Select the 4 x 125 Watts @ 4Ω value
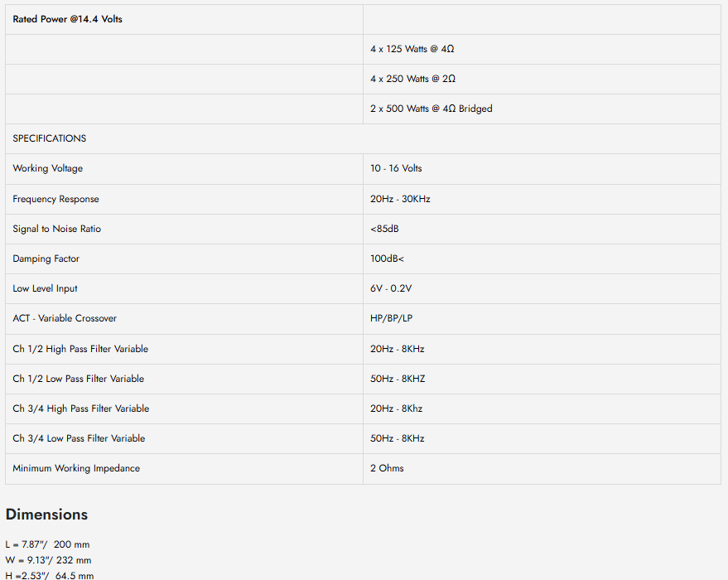Viewport: 728px width, 580px height. tap(412, 49)
